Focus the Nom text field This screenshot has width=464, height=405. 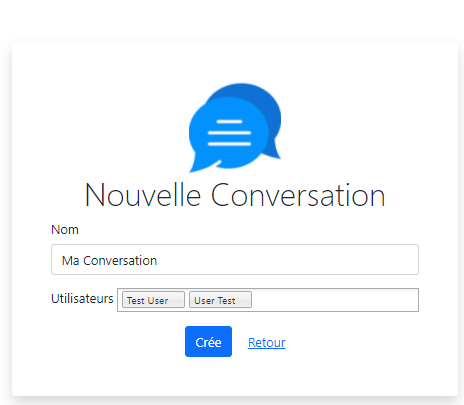pos(235,260)
